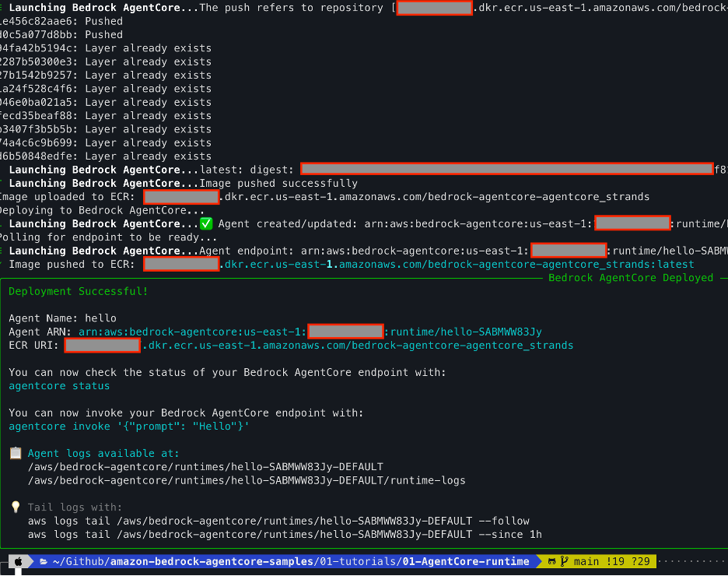Click the 'You can now invoke your Bedrock' sentence

click(x=186, y=413)
